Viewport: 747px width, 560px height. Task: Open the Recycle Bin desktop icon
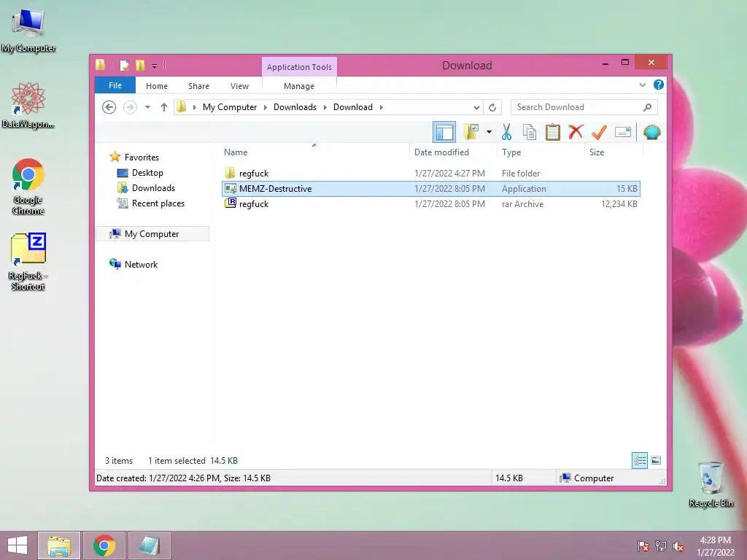tap(711, 484)
